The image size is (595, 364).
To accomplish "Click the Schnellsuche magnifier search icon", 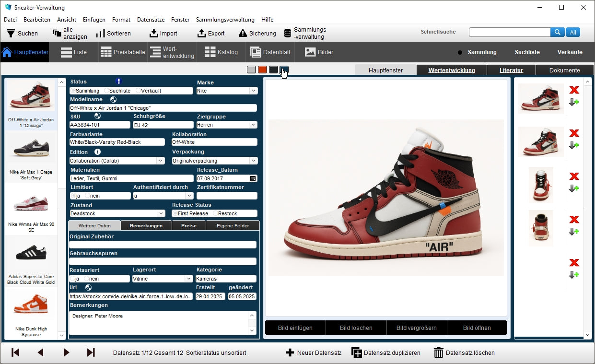I will (x=557, y=32).
